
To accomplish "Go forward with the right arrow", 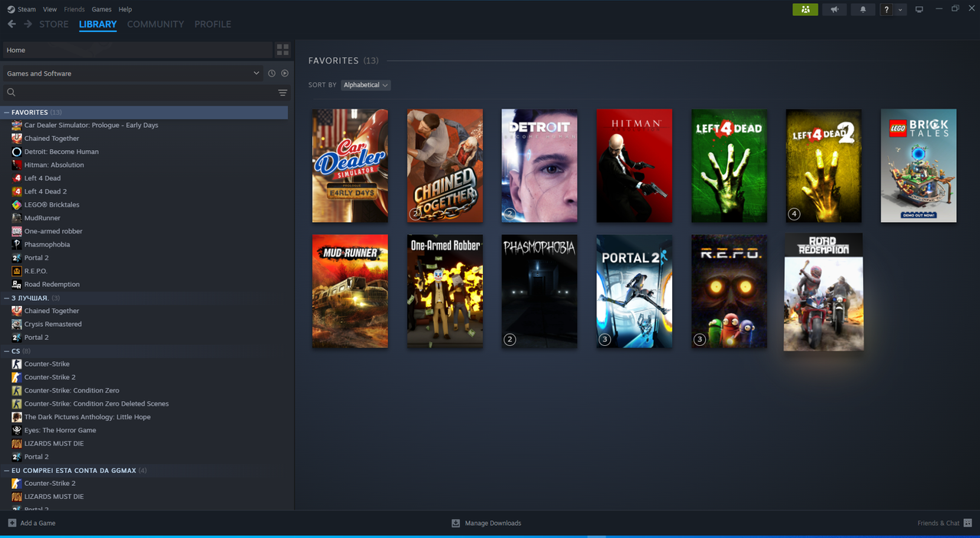I will pos(28,24).
